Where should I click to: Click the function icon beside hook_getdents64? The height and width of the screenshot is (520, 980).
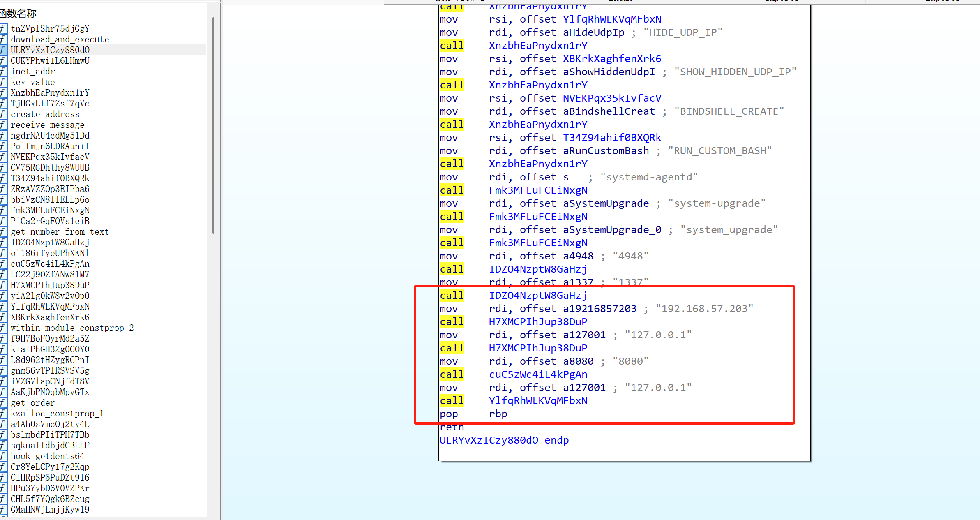(4, 456)
